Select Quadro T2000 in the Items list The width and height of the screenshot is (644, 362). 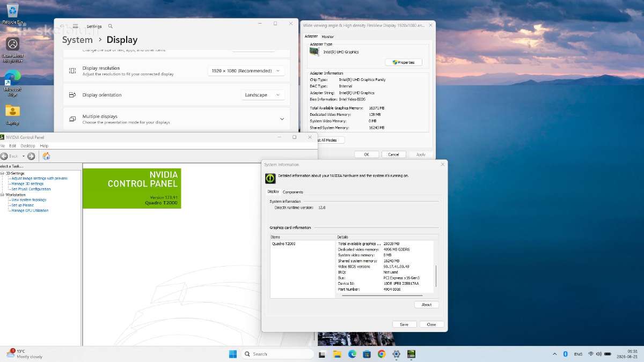tap(283, 243)
